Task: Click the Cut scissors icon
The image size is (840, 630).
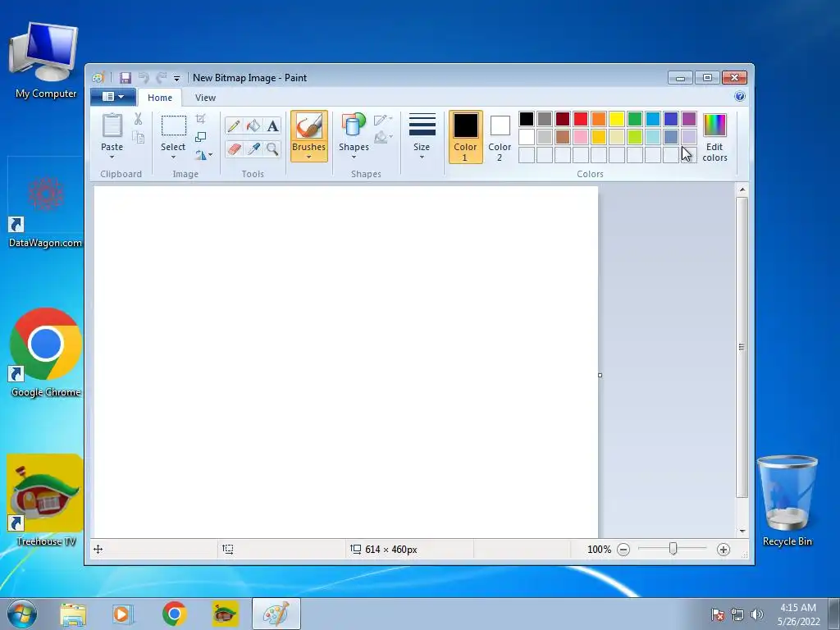Action: pos(138,119)
